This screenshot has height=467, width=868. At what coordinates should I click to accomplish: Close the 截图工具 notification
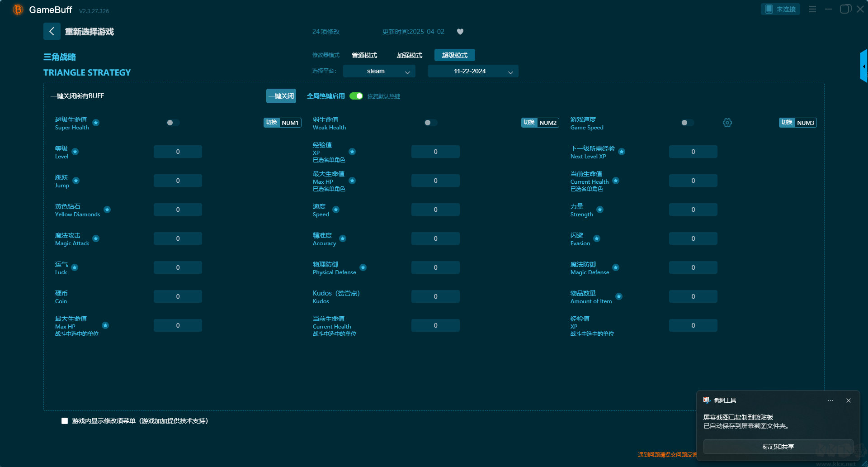(849, 400)
